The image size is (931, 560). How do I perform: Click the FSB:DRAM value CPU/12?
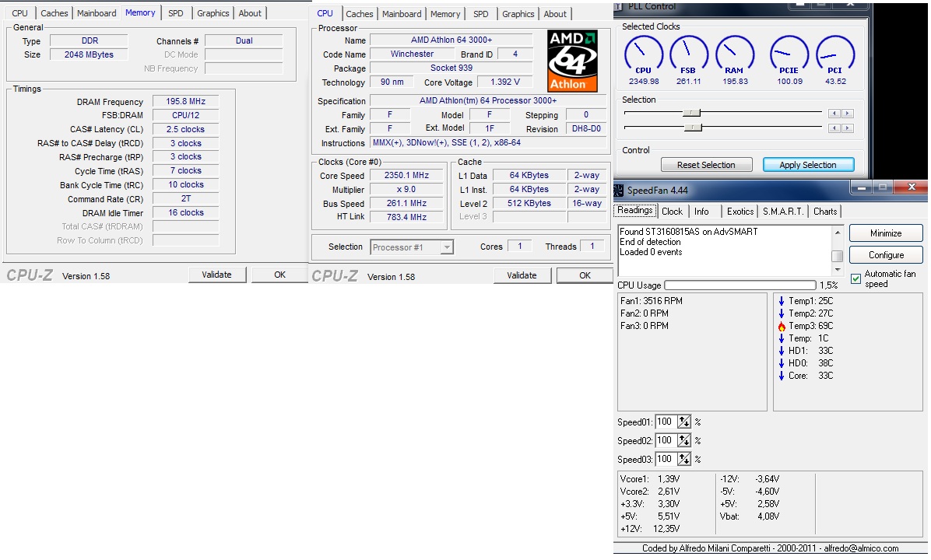click(x=185, y=115)
